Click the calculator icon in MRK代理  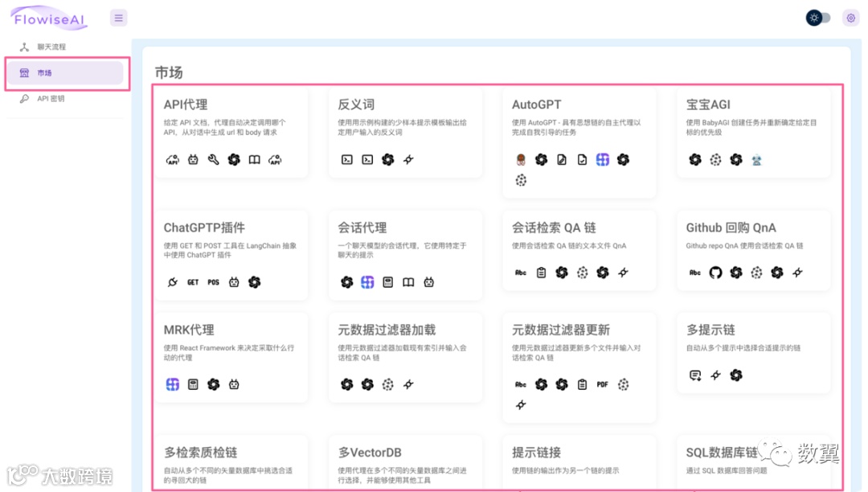click(193, 384)
